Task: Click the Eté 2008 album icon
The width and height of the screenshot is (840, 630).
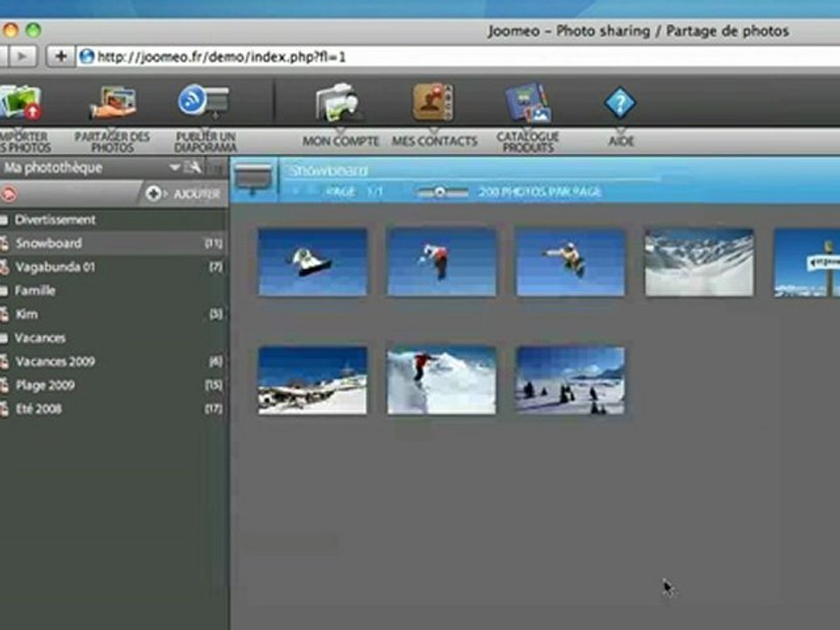Action: click(4, 409)
